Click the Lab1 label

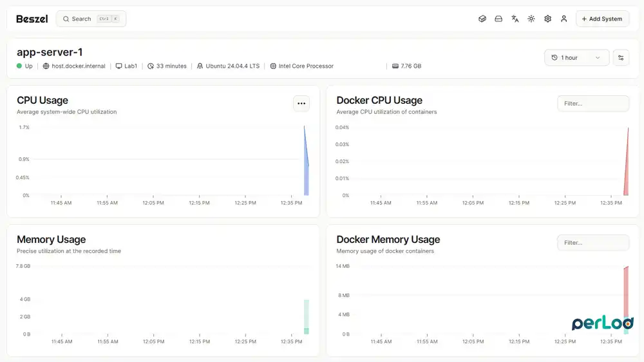tap(131, 66)
